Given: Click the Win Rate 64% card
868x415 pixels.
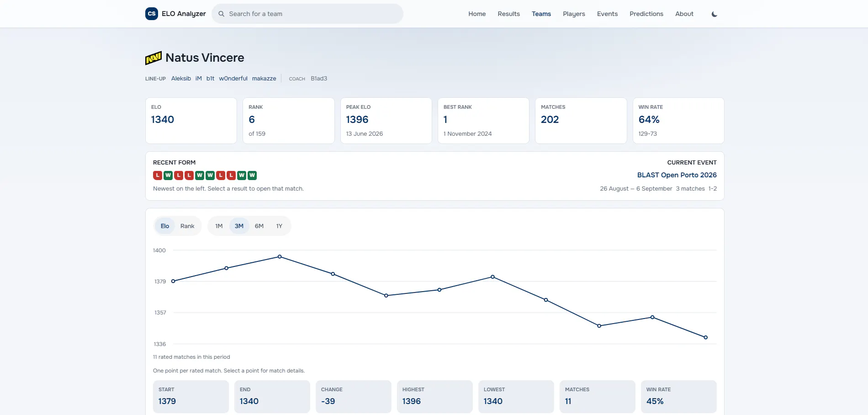Looking at the screenshot, I should coord(678,121).
